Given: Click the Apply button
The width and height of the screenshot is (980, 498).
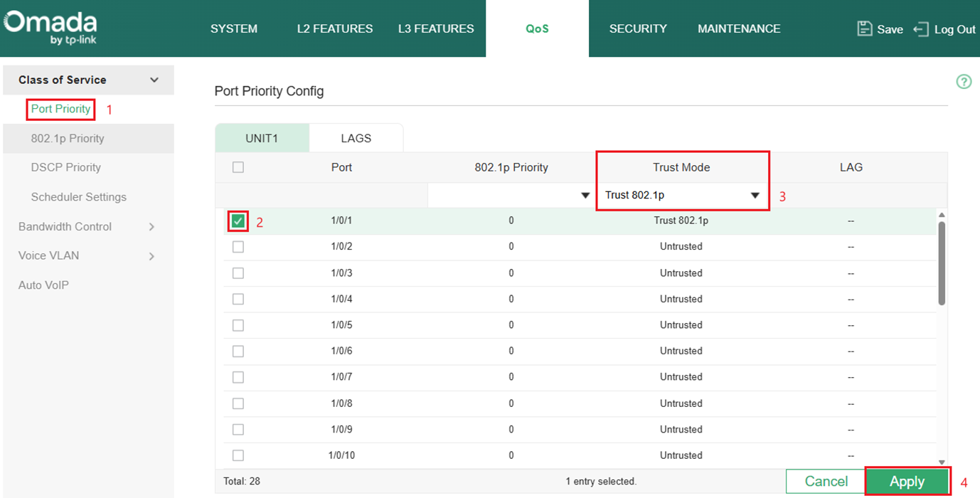Looking at the screenshot, I should point(907,481).
